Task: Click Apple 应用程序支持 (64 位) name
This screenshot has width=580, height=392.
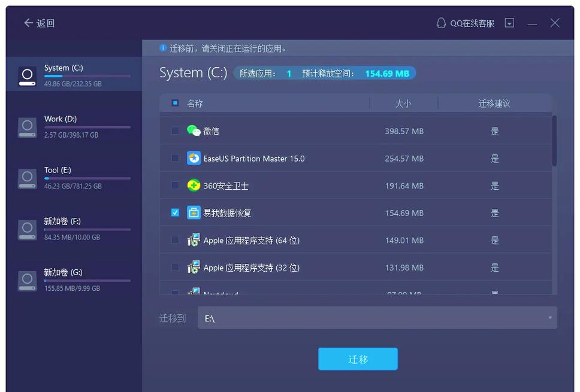Action: coord(252,241)
